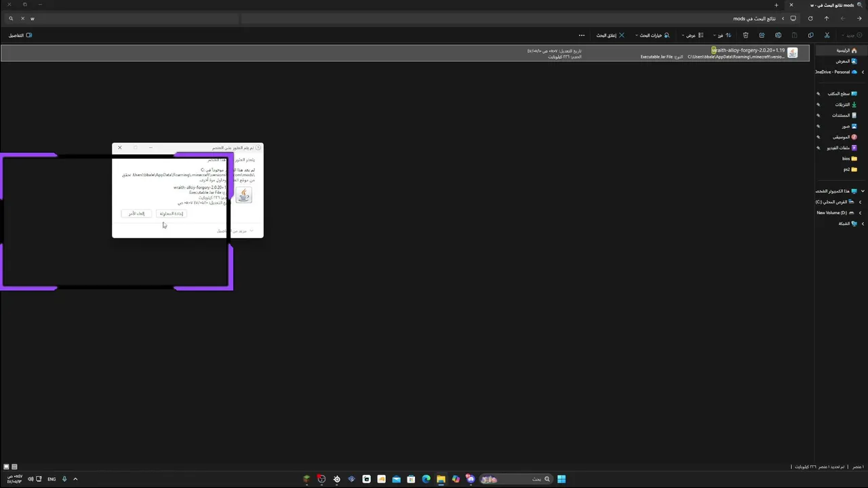The width and height of the screenshot is (868, 488).
Task: Open the View (عرض) dropdown
Action: point(692,35)
